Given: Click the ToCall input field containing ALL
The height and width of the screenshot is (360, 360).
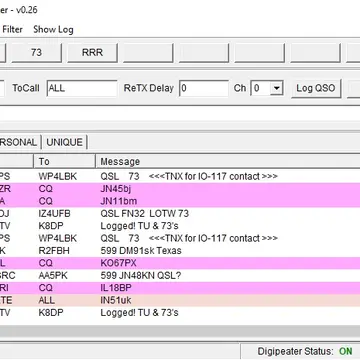Looking at the screenshot, I should tap(82, 88).
